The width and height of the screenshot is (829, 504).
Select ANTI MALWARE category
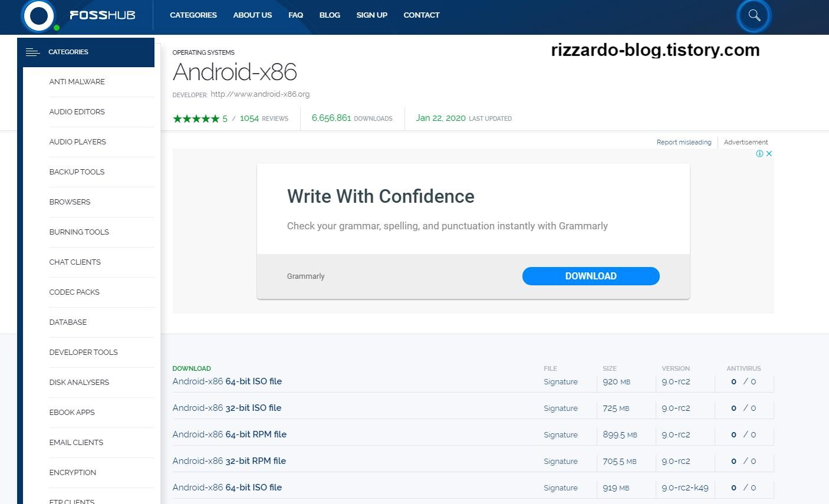point(77,82)
